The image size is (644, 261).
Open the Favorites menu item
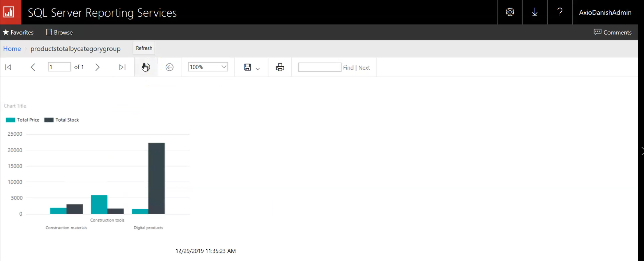tap(19, 32)
